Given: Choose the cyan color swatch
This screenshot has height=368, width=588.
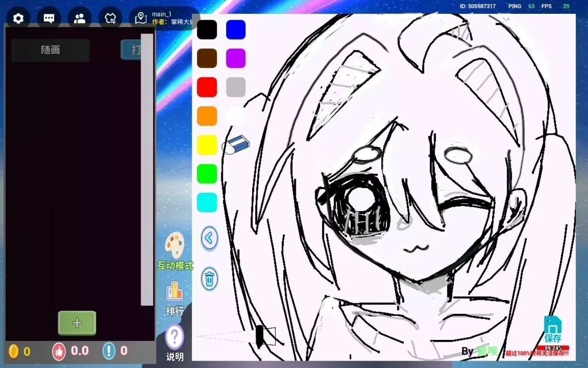Looking at the screenshot, I should (x=207, y=202).
